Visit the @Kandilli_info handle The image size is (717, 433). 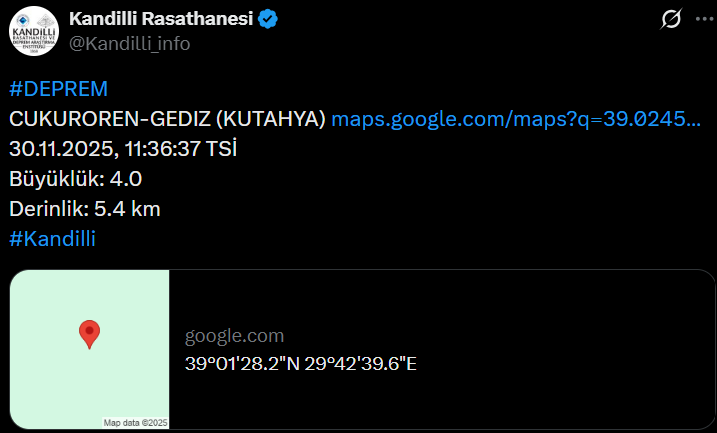pos(129,43)
